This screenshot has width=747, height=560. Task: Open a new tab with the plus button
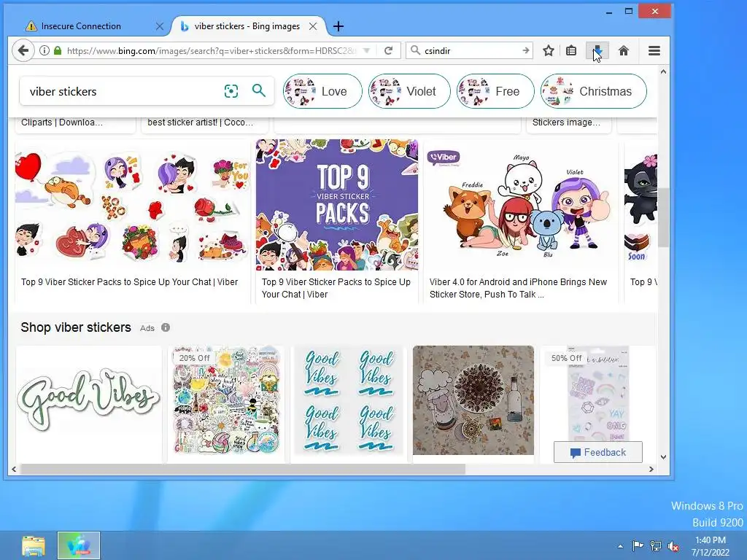click(338, 26)
